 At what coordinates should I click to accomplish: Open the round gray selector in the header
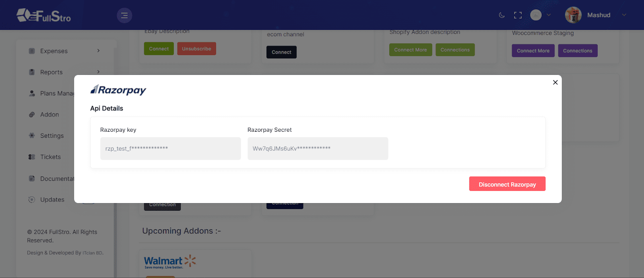536,15
